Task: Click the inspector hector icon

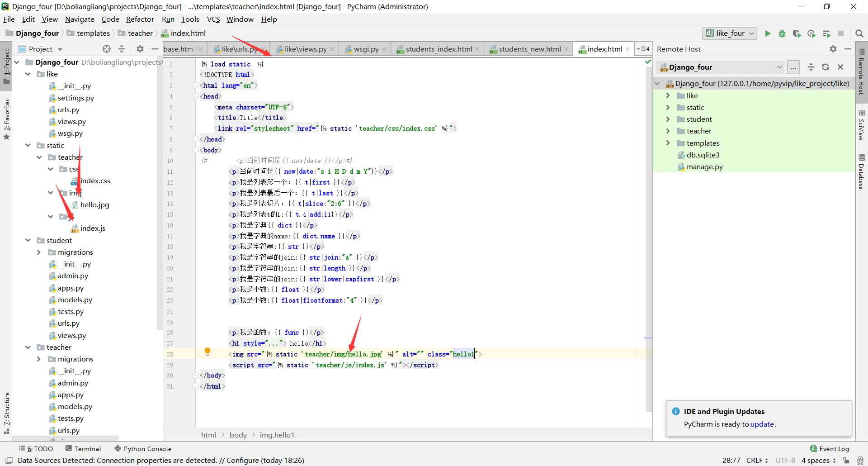Action: pos(860,461)
